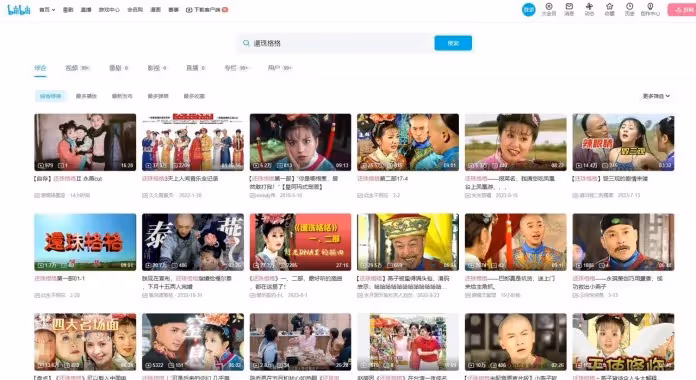The height and width of the screenshot is (380, 696).
Task: Open the thumbnail of family holding a baby
Action: pyautogui.click(x=85, y=142)
